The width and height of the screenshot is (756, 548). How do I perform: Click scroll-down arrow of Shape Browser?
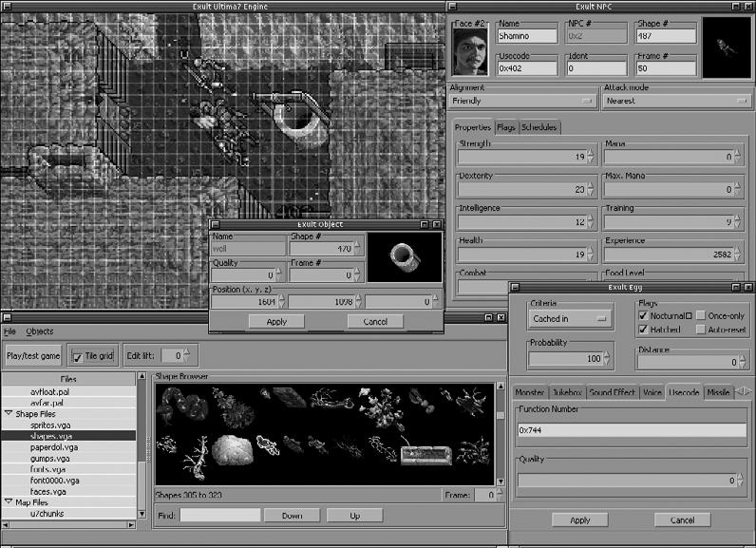(x=501, y=482)
